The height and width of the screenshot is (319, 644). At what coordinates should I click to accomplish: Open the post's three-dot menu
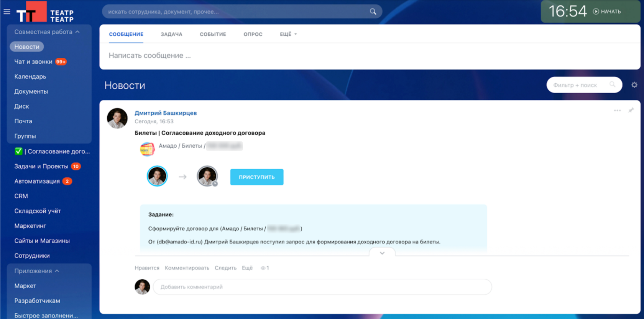pyautogui.click(x=617, y=111)
